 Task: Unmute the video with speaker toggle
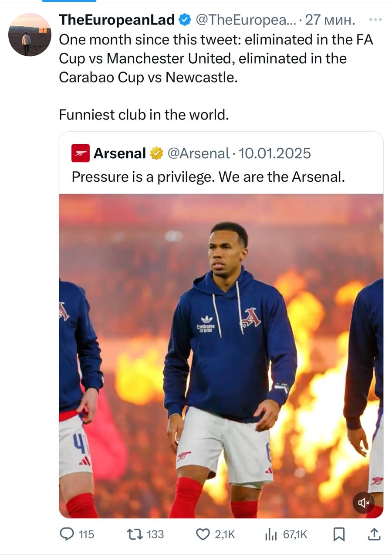click(364, 503)
